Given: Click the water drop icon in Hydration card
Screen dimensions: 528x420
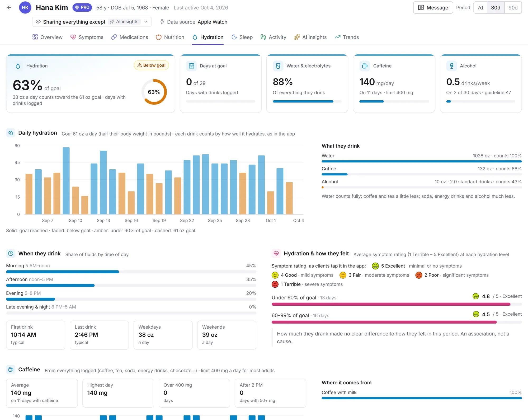Looking at the screenshot, I should (18, 66).
